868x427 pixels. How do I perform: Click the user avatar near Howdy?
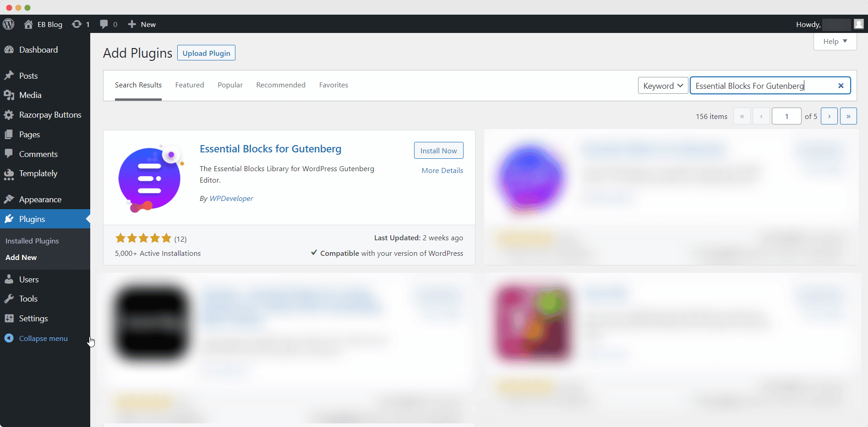click(859, 24)
